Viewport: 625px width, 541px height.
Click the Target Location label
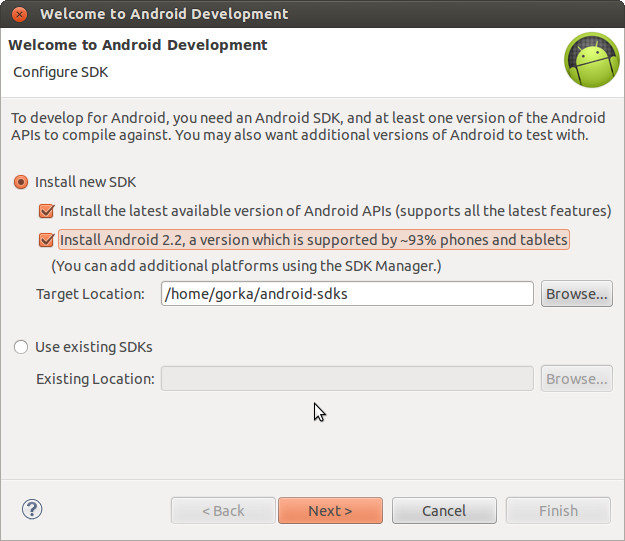point(91,294)
